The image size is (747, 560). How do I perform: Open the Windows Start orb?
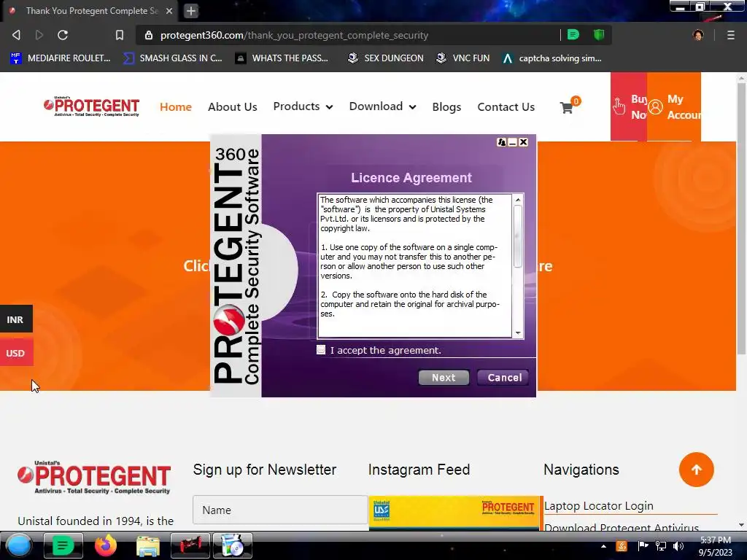tap(19, 545)
